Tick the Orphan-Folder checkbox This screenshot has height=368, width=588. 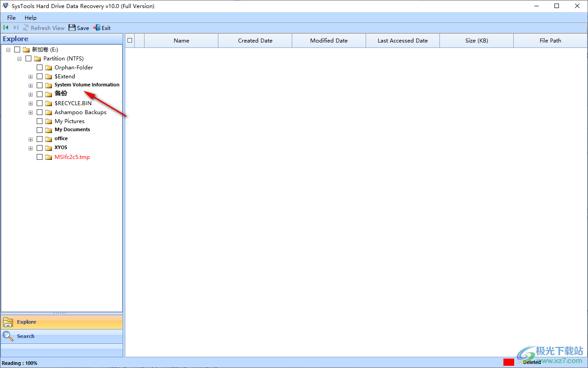pos(40,68)
